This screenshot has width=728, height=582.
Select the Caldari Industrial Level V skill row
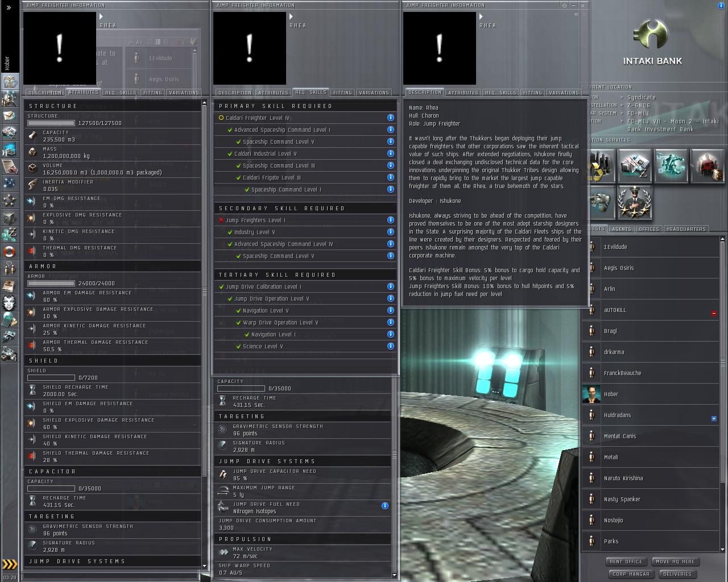(x=305, y=153)
